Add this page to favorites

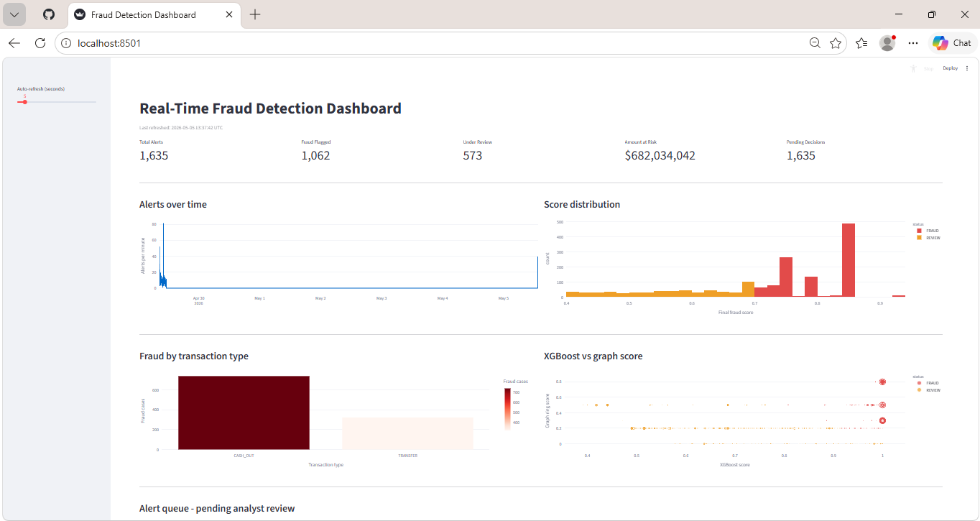[x=836, y=43]
